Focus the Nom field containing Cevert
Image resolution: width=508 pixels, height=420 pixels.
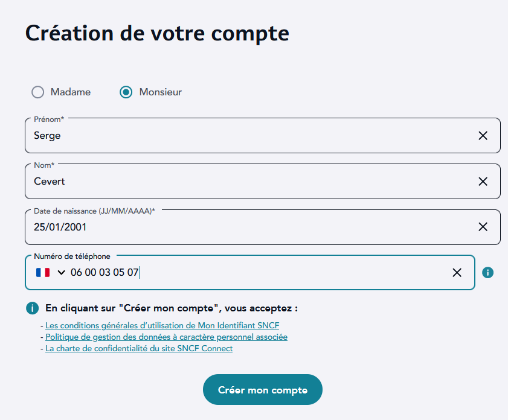[242, 182]
